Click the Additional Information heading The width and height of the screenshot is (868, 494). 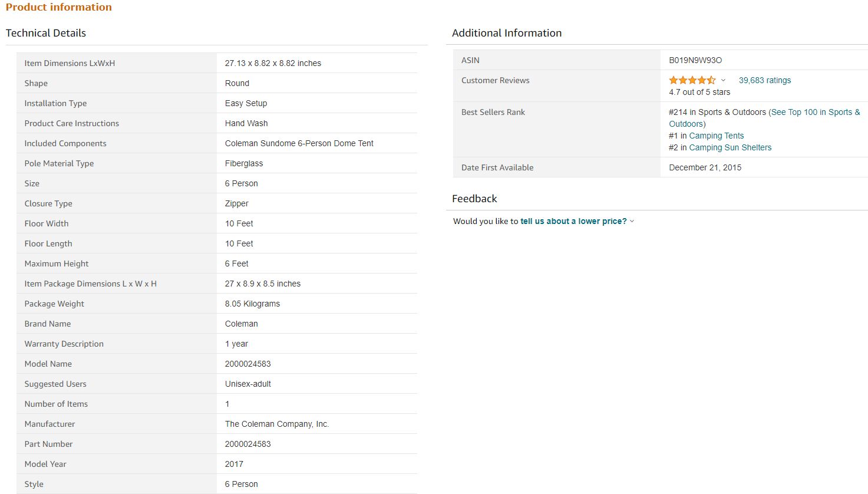click(x=506, y=33)
